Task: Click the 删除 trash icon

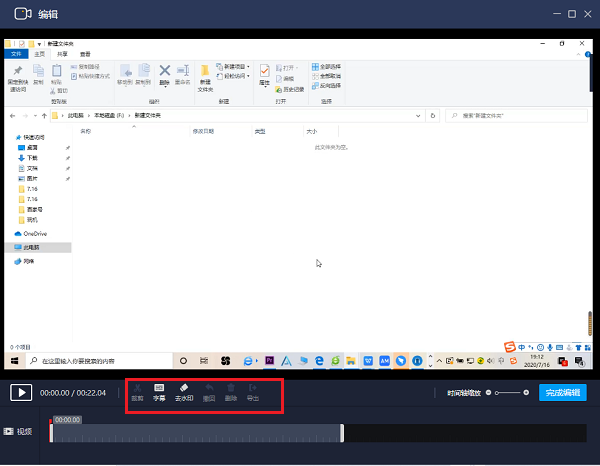Action: (x=231, y=393)
